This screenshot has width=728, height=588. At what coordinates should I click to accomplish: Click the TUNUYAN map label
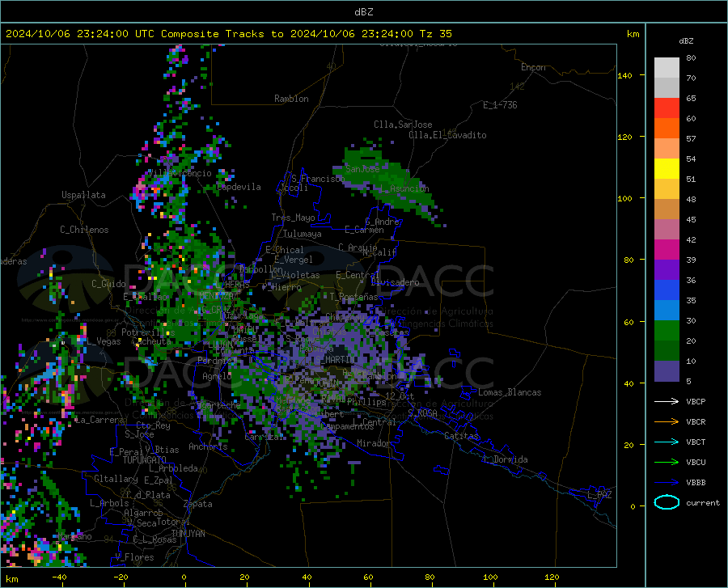coord(188,534)
